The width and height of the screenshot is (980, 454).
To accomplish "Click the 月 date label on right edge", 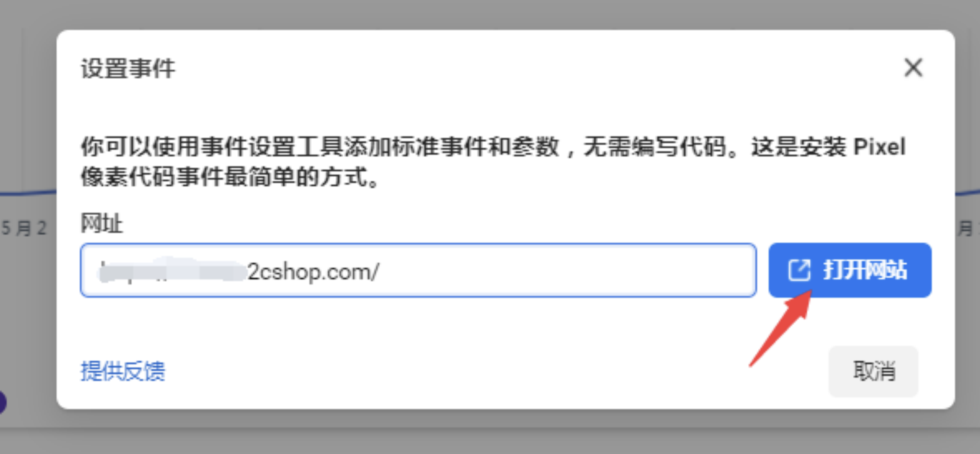I will pos(966,229).
